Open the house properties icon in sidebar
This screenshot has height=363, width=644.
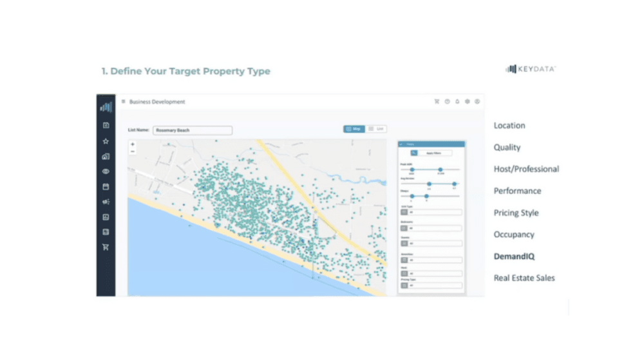pos(106,156)
